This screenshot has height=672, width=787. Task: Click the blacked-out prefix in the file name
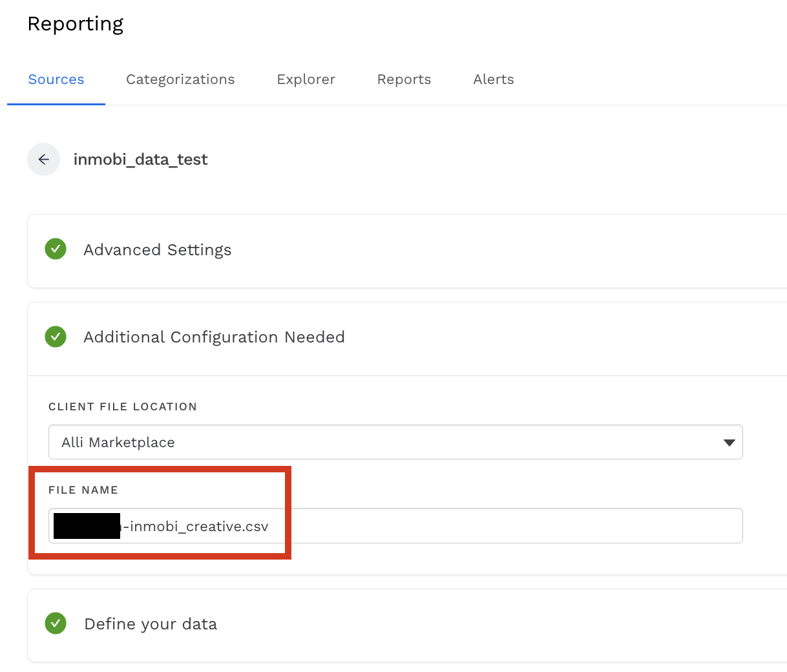87,526
